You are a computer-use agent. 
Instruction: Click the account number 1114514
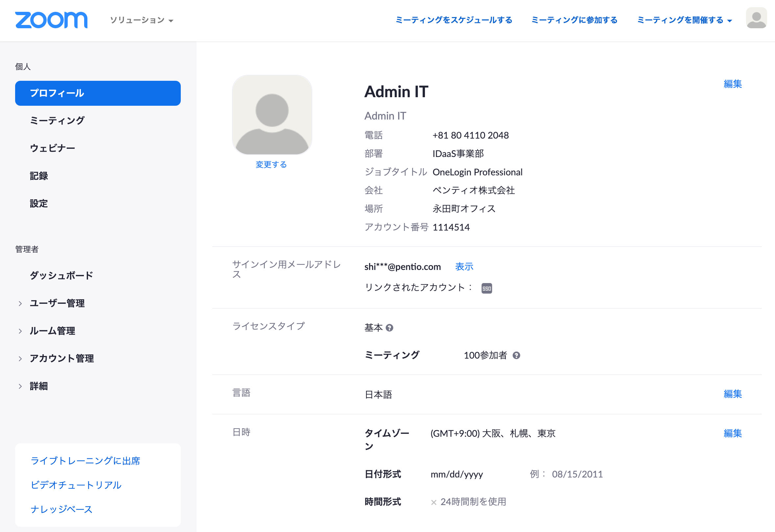pyautogui.click(x=451, y=227)
